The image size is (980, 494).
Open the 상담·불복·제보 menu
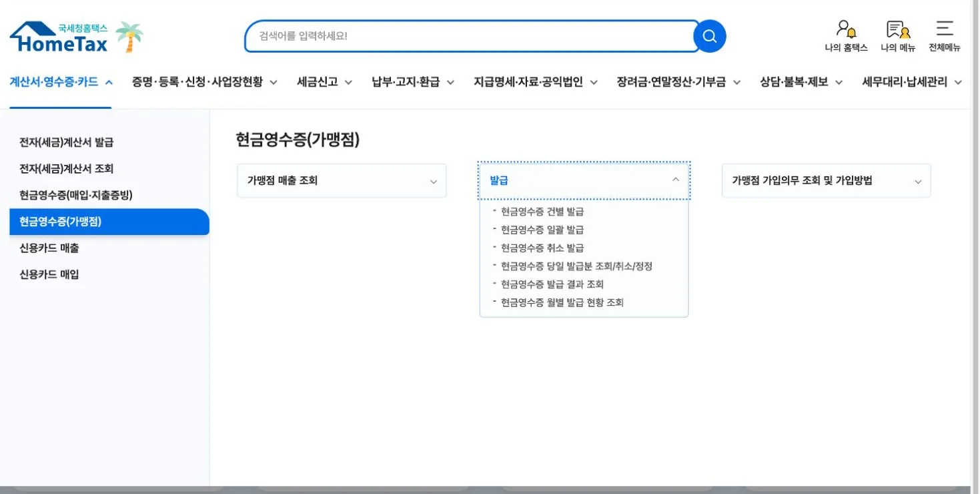(x=801, y=82)
